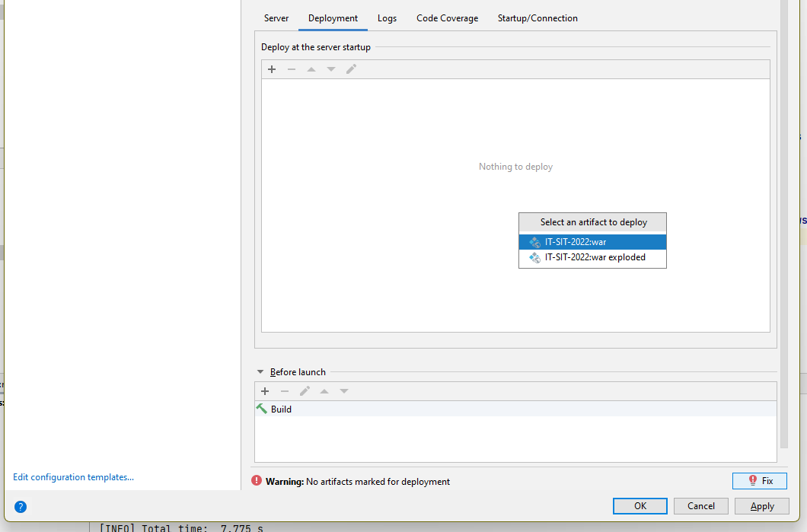The image size is (807, 532).
Task: Add a Before launch task
Action: click(x=265, y=391)
